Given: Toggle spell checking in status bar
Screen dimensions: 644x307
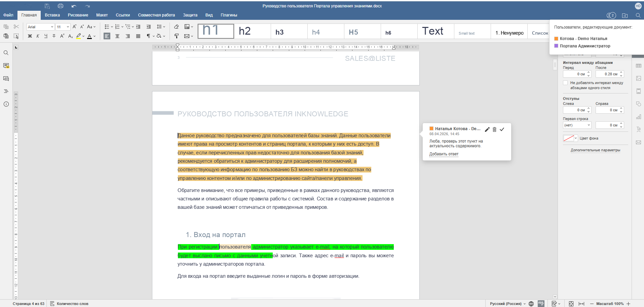Looking at the screenshot, I should (x=541, y=304).
